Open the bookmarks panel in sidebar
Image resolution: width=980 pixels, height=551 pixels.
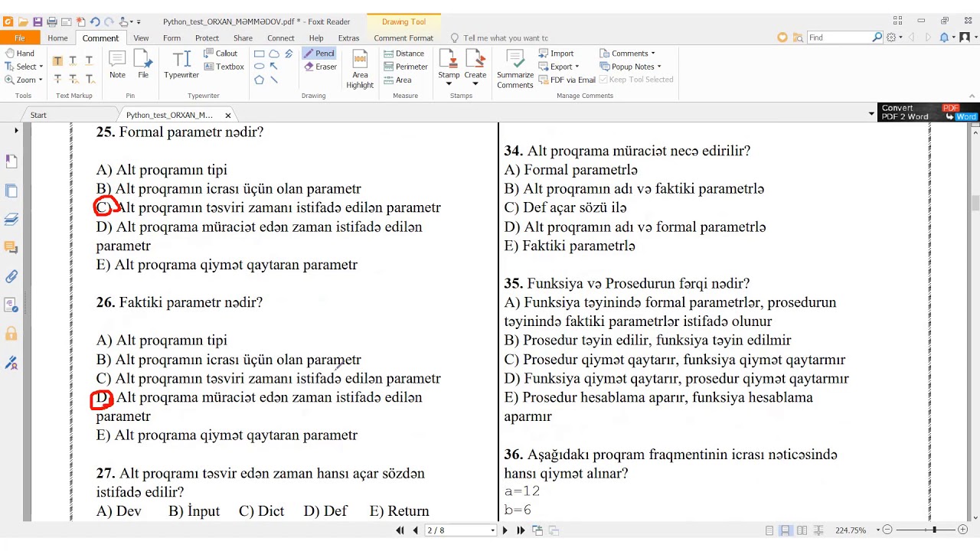pos(11,161)
